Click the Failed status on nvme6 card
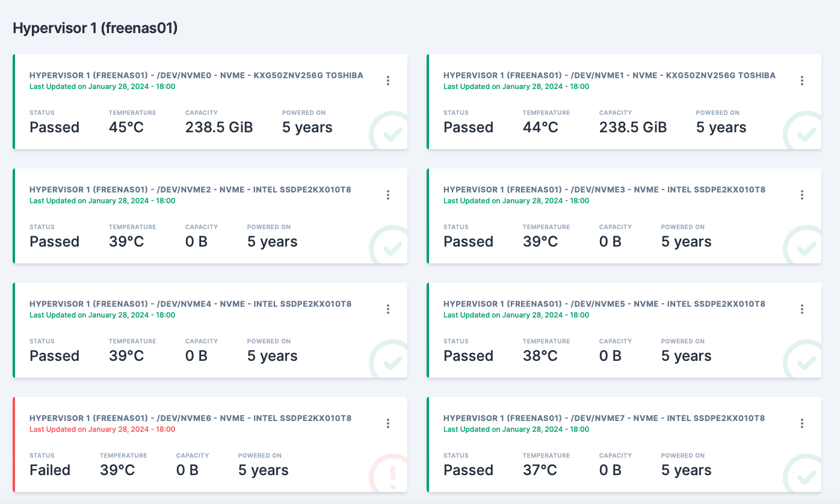 click(50, 470)
